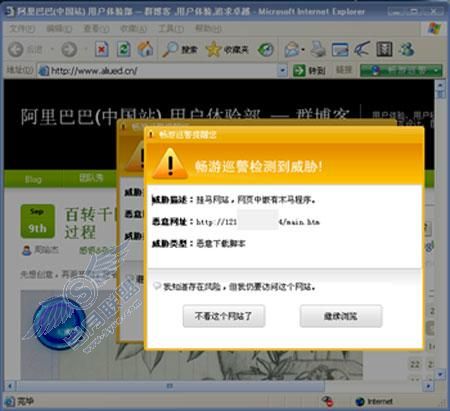Click the History clock icon

pos(266,49)
